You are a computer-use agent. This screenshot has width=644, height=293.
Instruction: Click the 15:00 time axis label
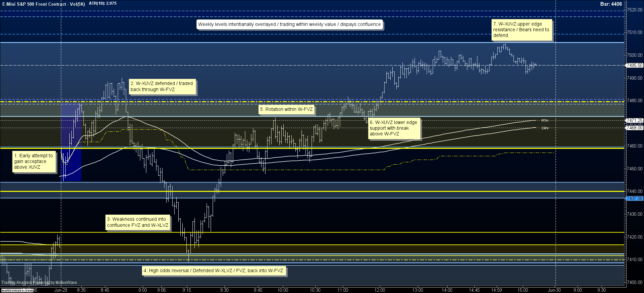(x=523, y=290)
